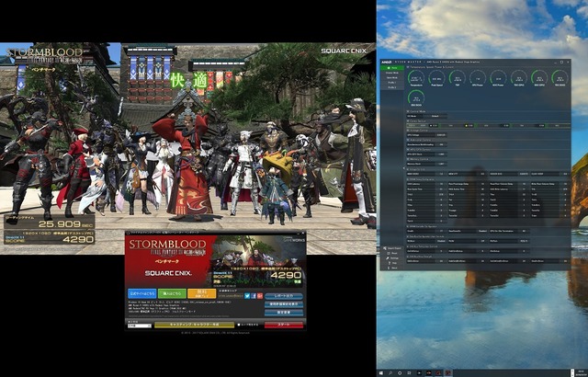Share score via Facebook icon in benchmark window
Screen dimensions: 588x377
254,296
